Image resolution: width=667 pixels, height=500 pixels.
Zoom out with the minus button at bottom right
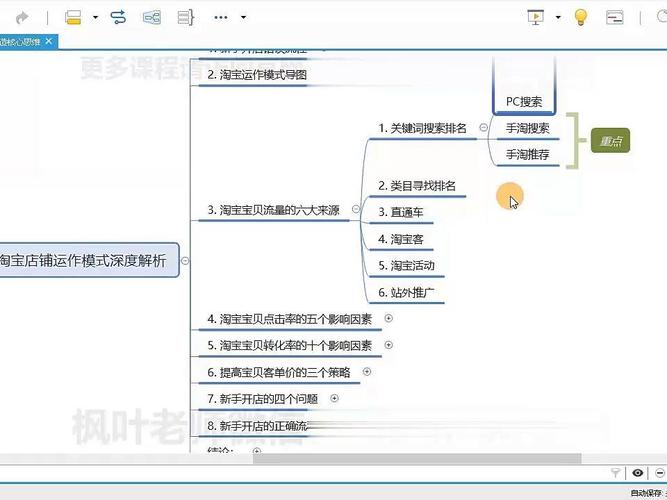coord(660,473)
